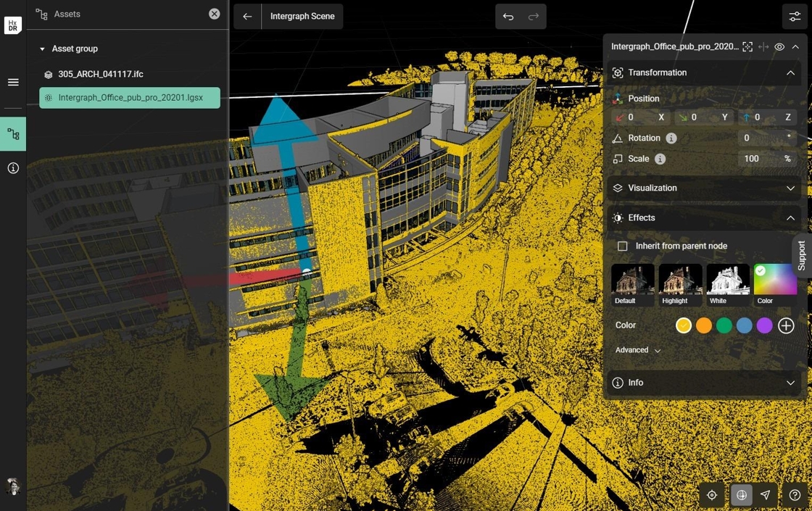Open the Support side tab
812x511 pixels.
(x=802, y=257)
